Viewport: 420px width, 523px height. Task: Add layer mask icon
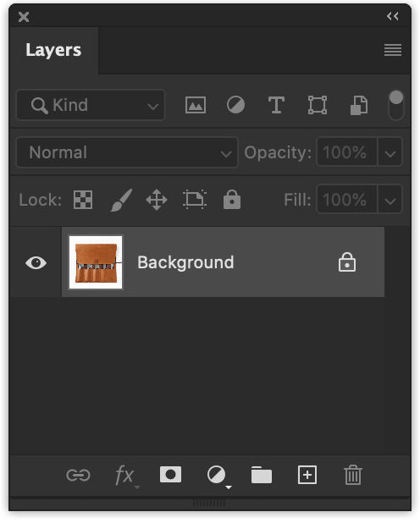click(x=170, y=474)
